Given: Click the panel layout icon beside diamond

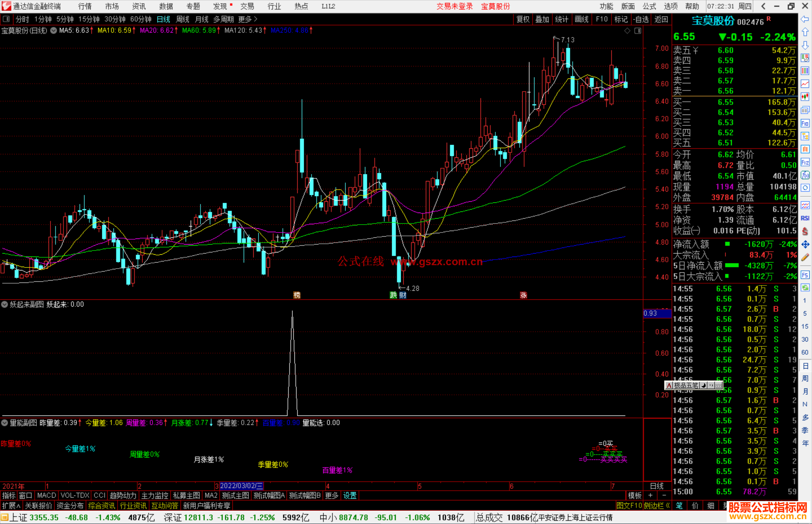Looking at the screenshot, I should pos(638,31).
